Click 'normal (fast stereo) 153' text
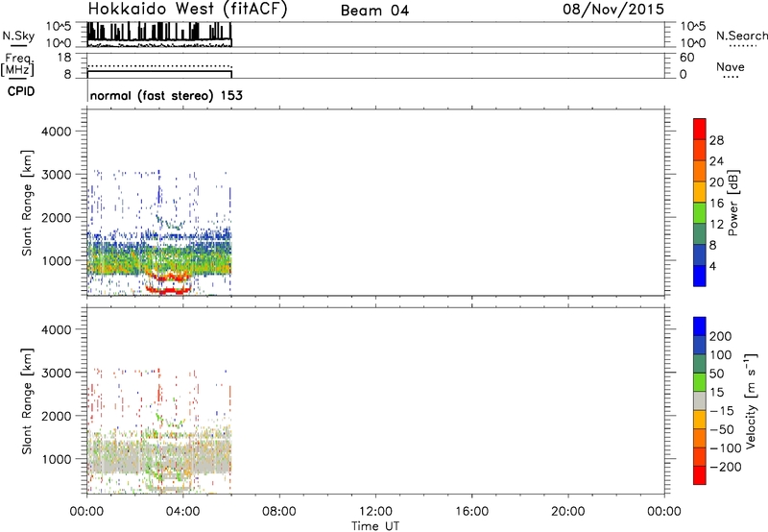768x532 pixels. coord(166,95)
